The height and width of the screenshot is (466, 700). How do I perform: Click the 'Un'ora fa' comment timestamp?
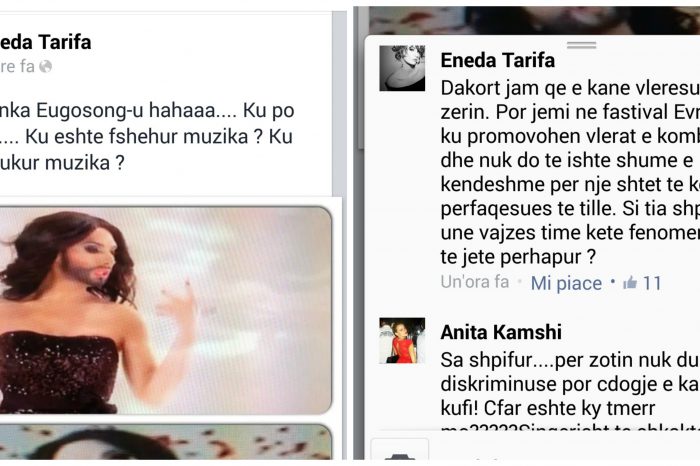pyautogui.click(x=475, y=282)
